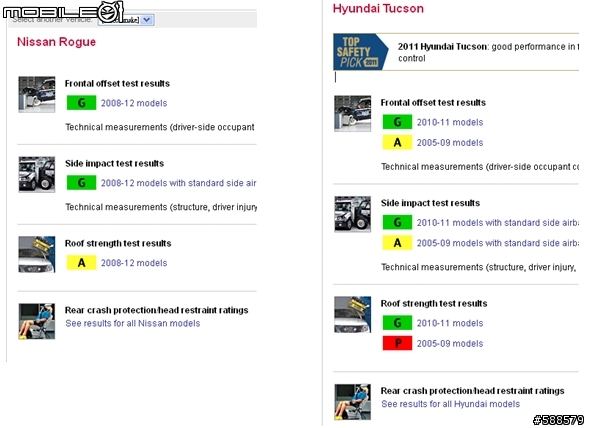Open Nissan Rogue side impact 2008-12 models link

[x=178, y=183]
